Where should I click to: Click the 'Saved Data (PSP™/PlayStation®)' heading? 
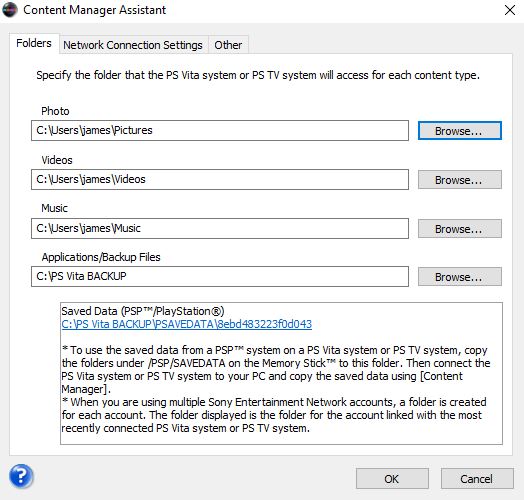(143, 311)
